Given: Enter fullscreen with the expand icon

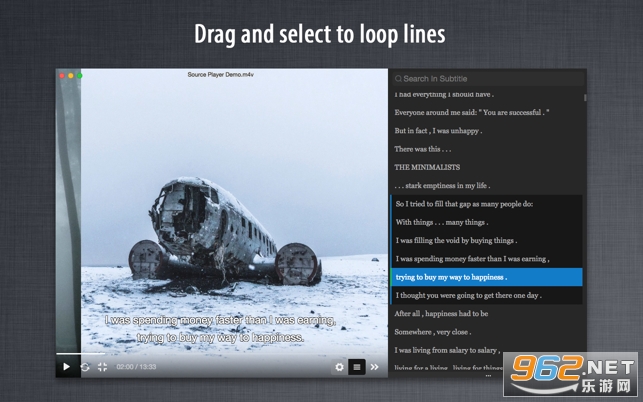Looking at the screenshot, I should tap(102, 367).
